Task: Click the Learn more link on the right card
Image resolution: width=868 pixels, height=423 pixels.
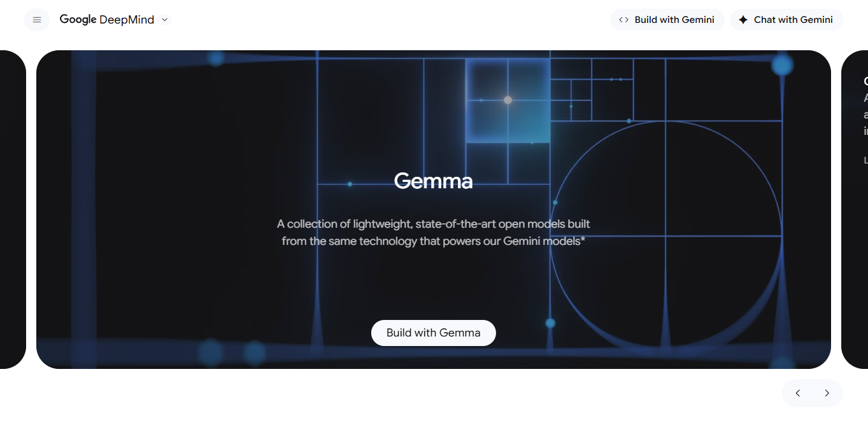Action: (x=865, y=160)
